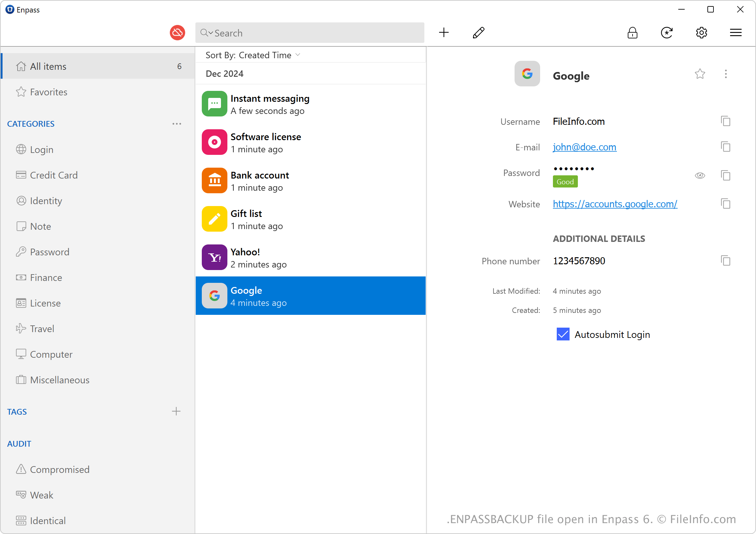Click pink Software license icon
Viewport: 756px width, 534px height.
(214, 142)
